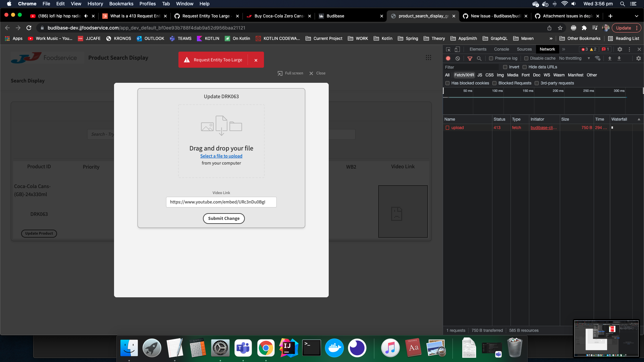Reload the current page
This screenshot has width=644, height=362.
29,28
